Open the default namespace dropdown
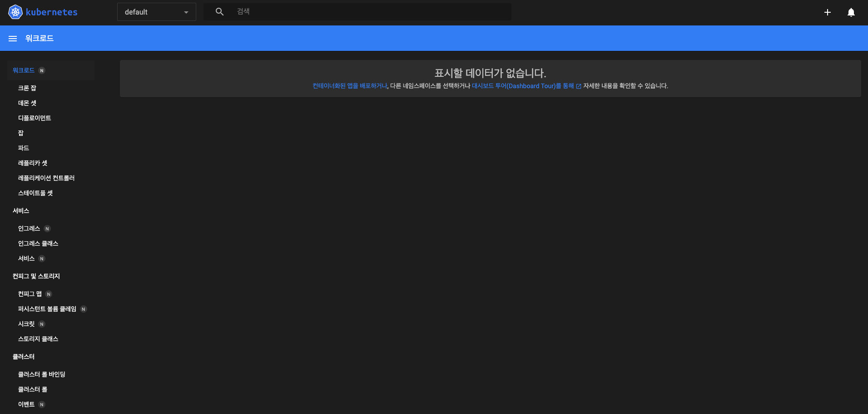Screen dimensions: 868x414 (156, 12)
